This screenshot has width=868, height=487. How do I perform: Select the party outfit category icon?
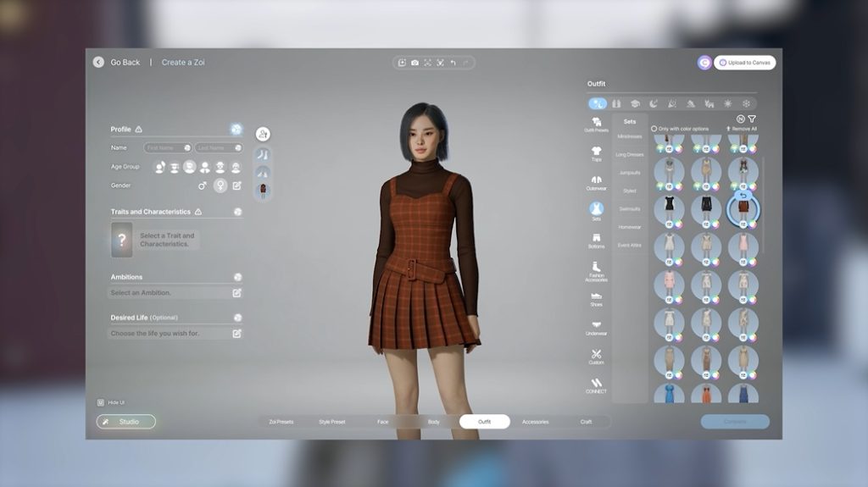click(672, 103)
